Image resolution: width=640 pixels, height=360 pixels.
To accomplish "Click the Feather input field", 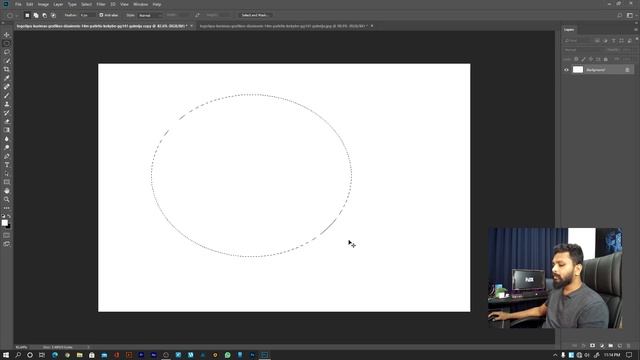I will (87, 15).
